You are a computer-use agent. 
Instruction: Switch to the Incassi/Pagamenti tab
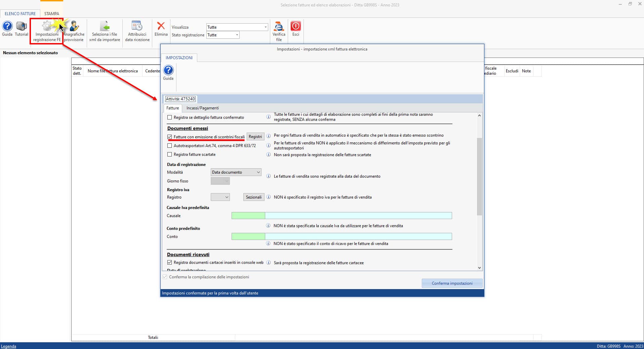click(202, 108)
